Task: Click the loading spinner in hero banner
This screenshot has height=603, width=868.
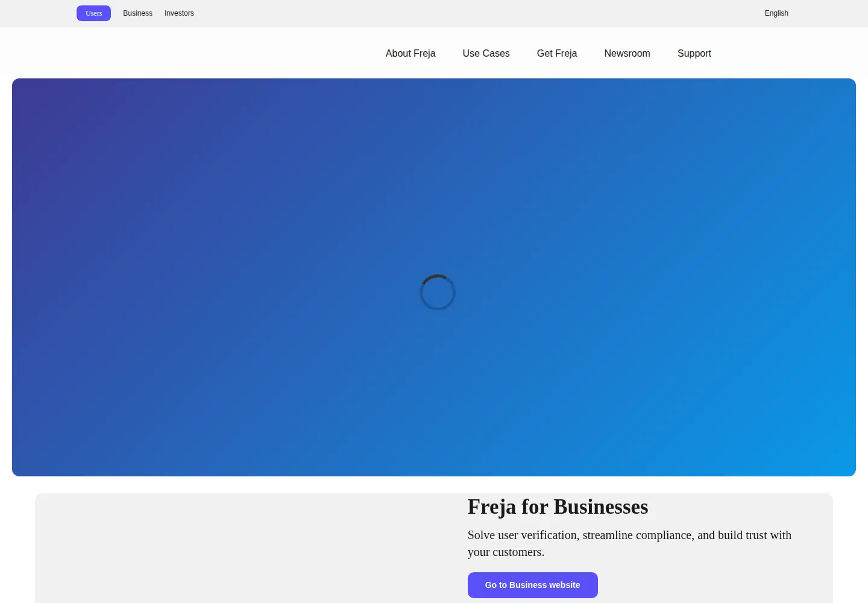Action: click(x=438, y=292)
